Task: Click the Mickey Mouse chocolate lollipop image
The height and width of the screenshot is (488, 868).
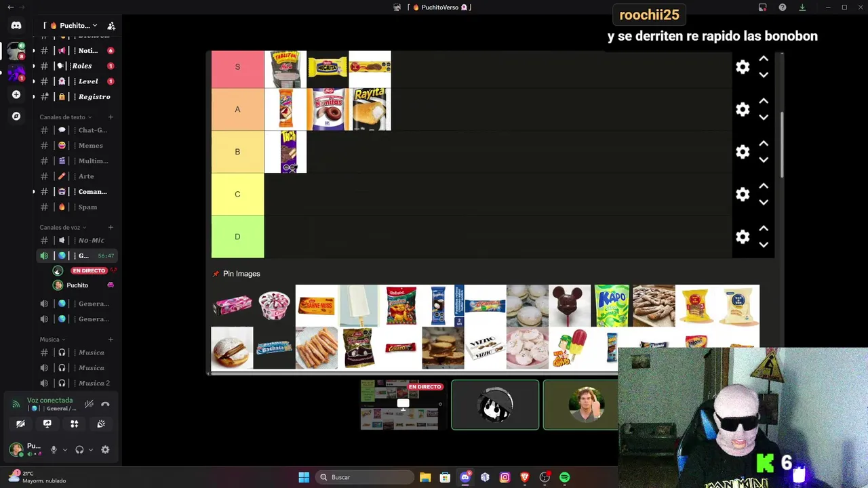Action: 570,306
